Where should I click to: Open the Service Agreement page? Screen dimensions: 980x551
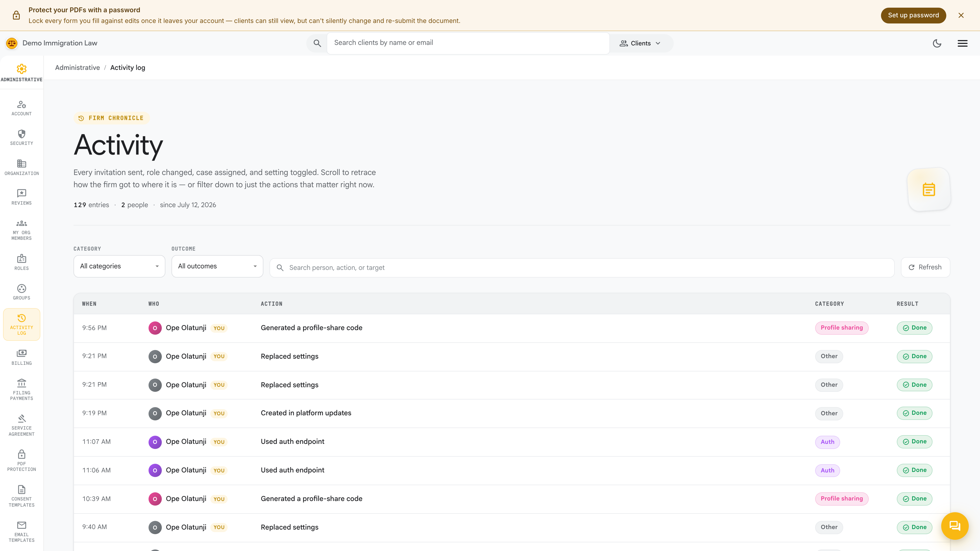pyautogui.click(x=22, y=425)
